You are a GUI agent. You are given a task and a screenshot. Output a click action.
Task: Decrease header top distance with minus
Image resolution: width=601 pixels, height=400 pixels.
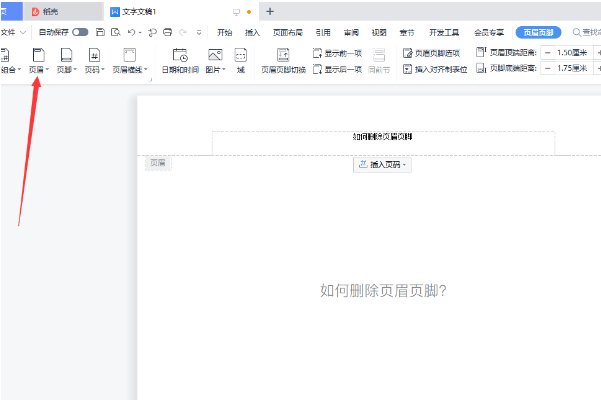pyautogui.click(x=548, y=52)
